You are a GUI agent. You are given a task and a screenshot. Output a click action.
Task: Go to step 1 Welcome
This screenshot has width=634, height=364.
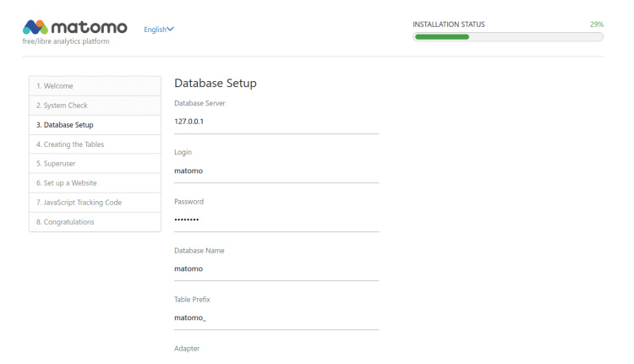point(95,86)
